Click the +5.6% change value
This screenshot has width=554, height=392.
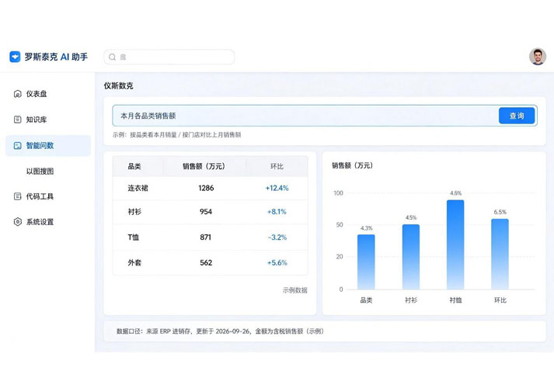click(277, 262)
